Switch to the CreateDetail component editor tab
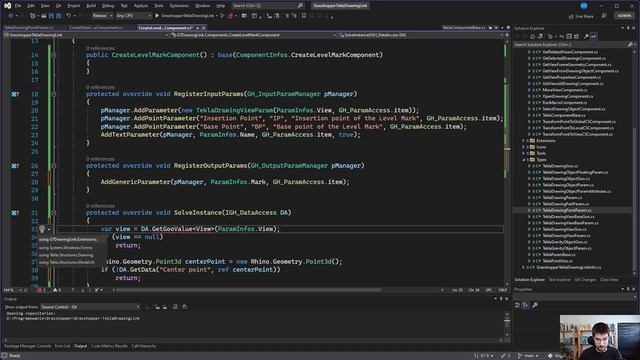640x360 pixels. point(96,28)
